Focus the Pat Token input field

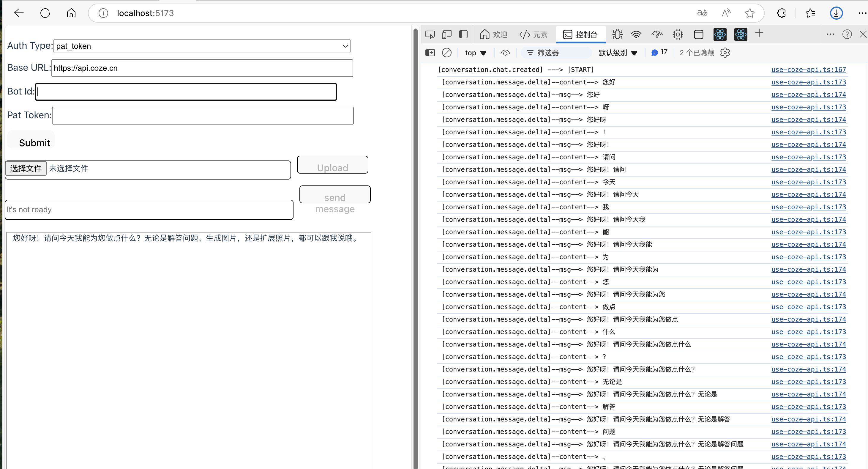(x=203, y=116)
